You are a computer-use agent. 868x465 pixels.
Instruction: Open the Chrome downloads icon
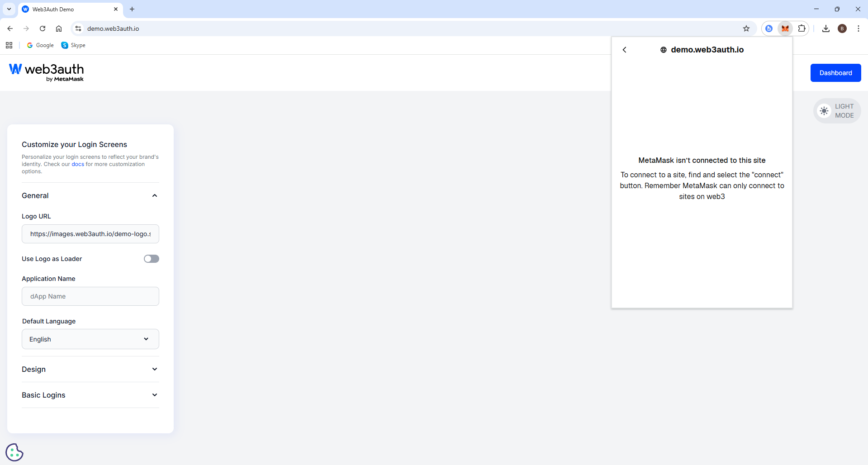pos(826,28)
